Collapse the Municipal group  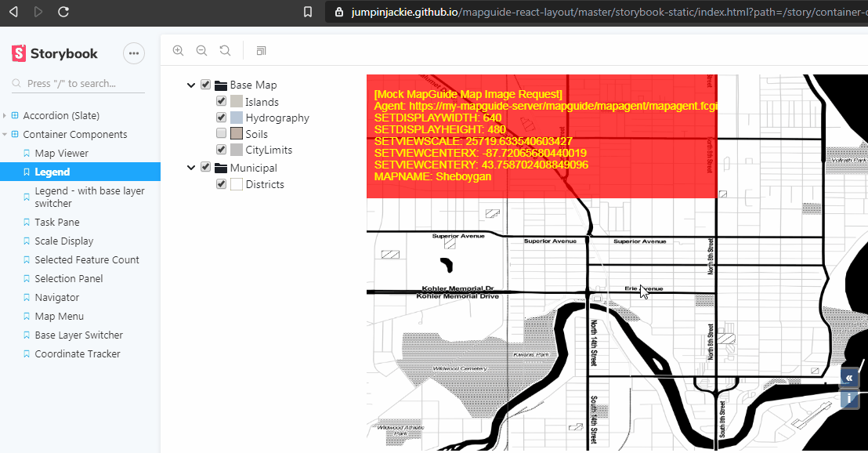pyautogui.click(x=191, y=167)
